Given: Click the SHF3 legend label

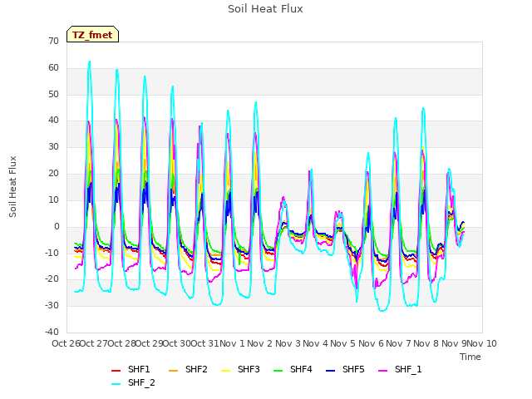Looking at the screenshot, I should pyautogui.click(x=249, y=369).
